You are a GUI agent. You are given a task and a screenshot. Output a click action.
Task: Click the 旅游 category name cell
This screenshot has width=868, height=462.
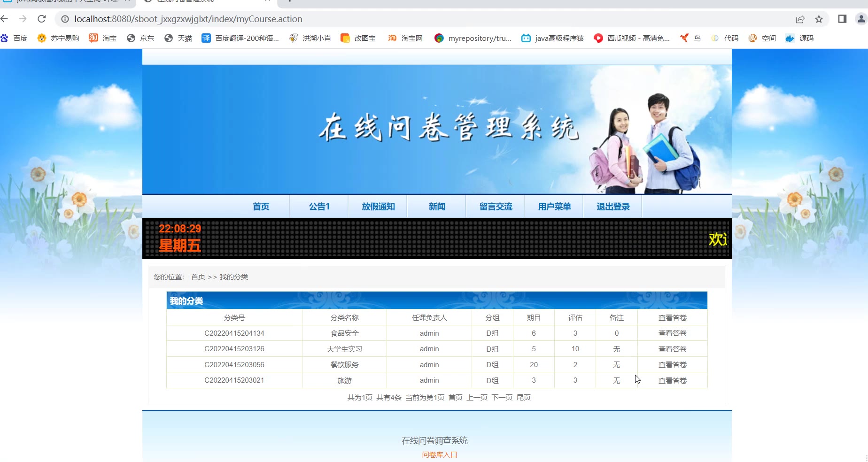point(345,380)
